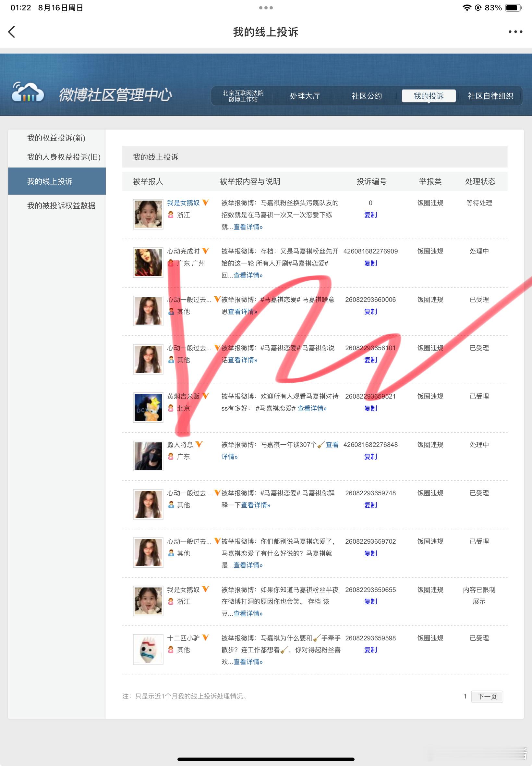Image resolution: width=532 pixels, height=766 pixels.
Task: View details of 心动完成时's reported post
Action: [x=248, y=275]
